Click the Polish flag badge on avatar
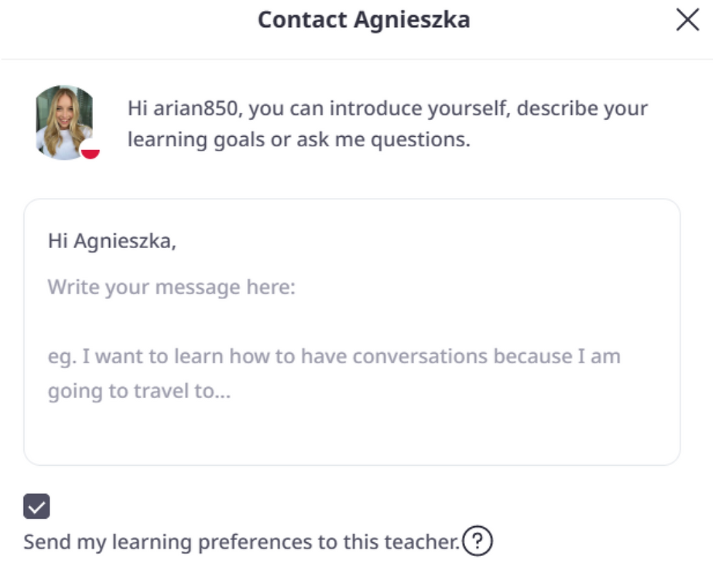Viewport: 713px width, 588px height. pyautogui.click(x=90, y=151)
